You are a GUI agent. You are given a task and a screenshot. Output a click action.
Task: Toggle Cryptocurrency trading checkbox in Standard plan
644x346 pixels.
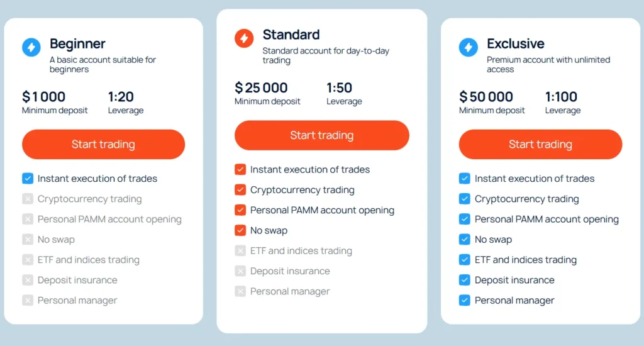click(240, 190)
